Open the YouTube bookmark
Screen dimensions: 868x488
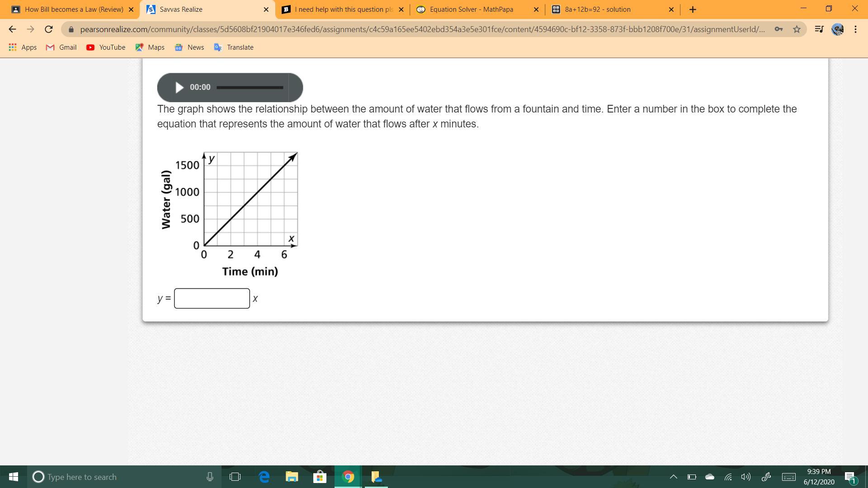pos(106,47)
